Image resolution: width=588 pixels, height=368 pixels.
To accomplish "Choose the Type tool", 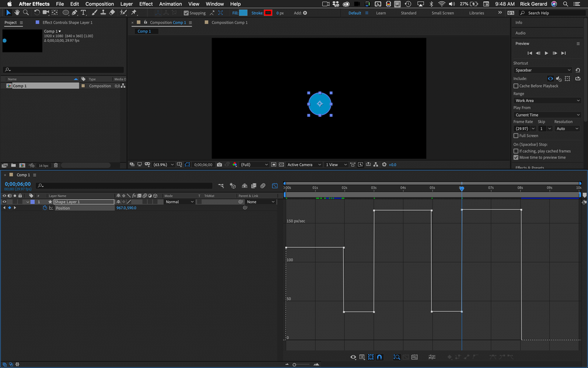I will coord(83,12).
